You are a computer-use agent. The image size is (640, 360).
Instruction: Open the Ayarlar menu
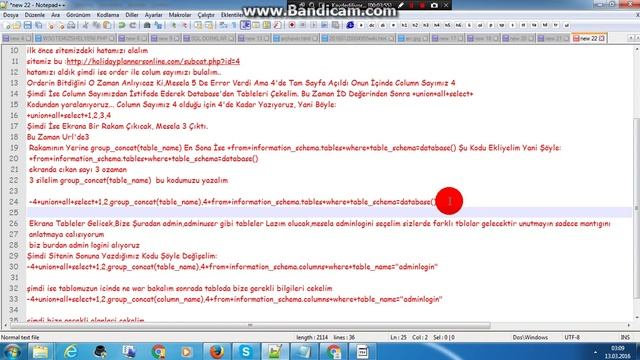pos(153,15)
